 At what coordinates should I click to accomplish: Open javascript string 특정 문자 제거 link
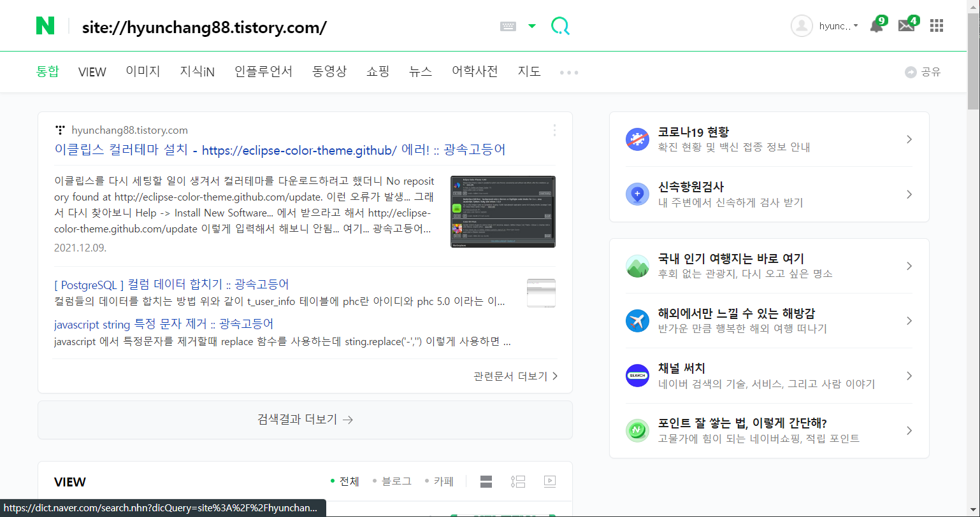point(164,324)
